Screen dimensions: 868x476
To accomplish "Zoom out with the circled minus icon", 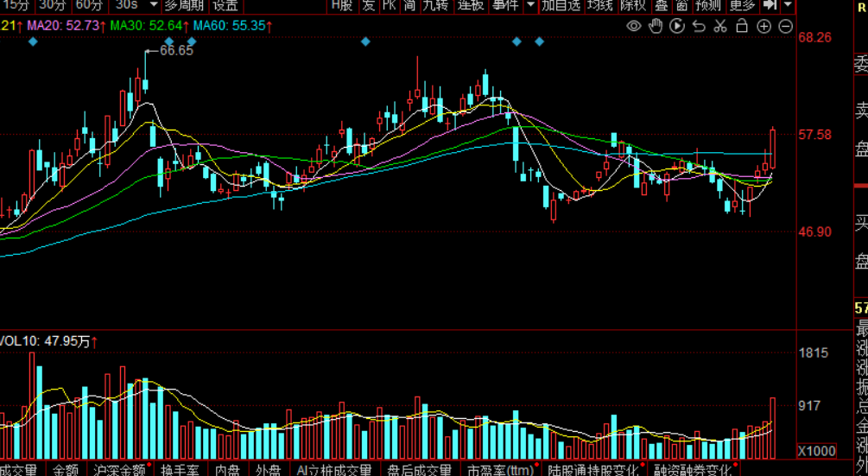I will point(785,26).
